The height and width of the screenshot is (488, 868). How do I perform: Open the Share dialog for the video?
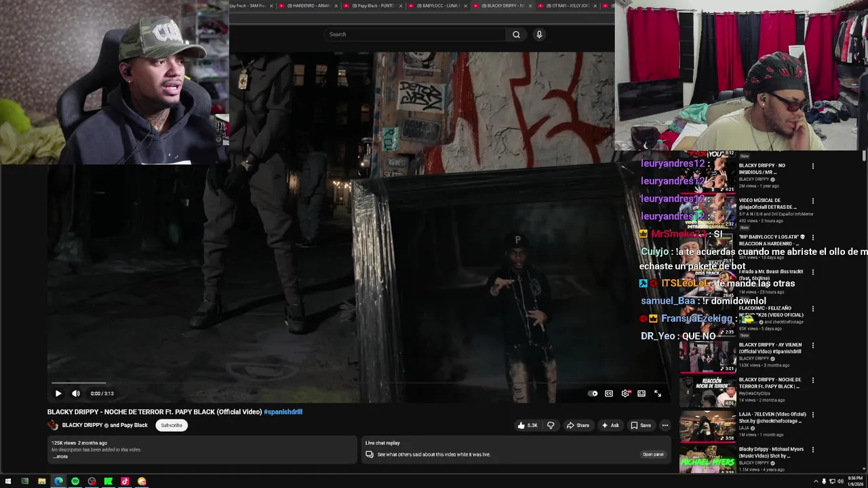(578, 425)
